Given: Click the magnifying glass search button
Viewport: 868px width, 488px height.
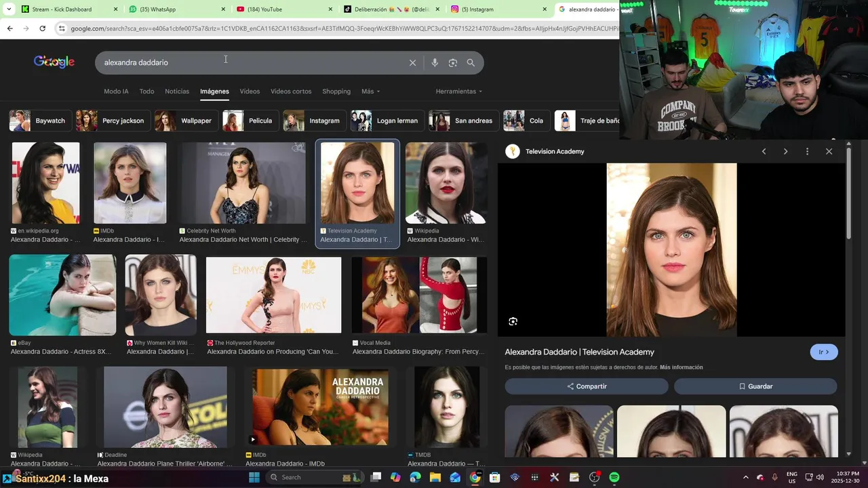Looking at the screenshot, I should click(x=471, y=62).
